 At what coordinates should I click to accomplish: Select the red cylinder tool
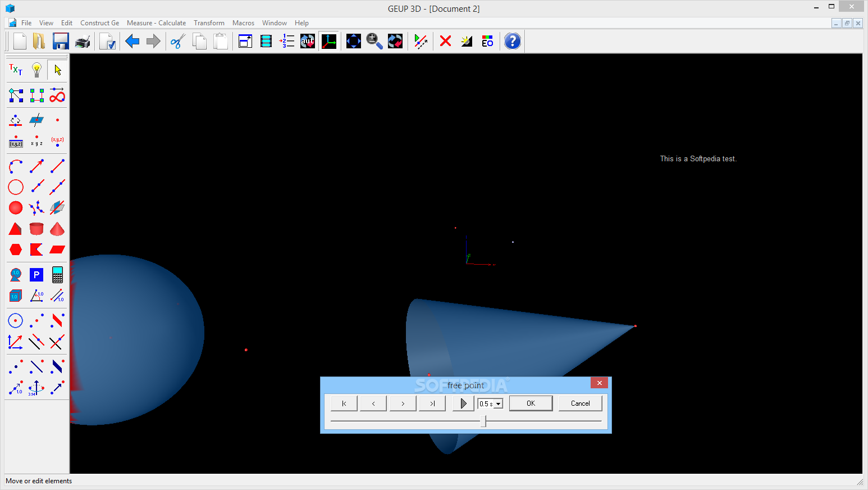tap(36, 229)
